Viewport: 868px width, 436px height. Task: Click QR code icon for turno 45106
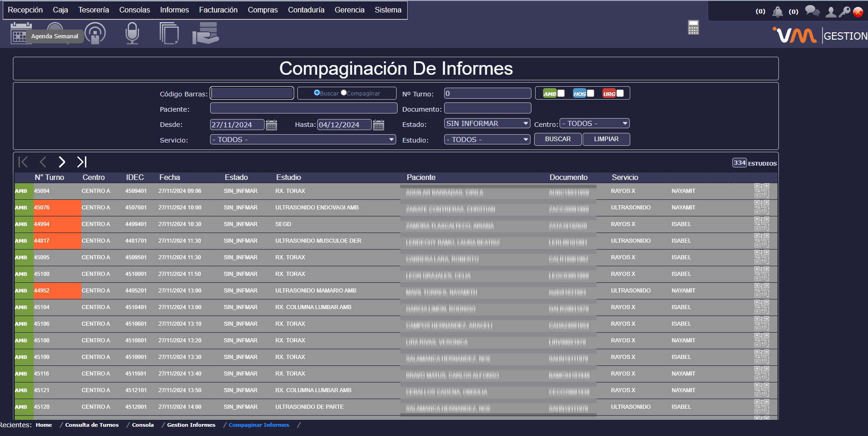pyautogui.click(x=762, y=323)
